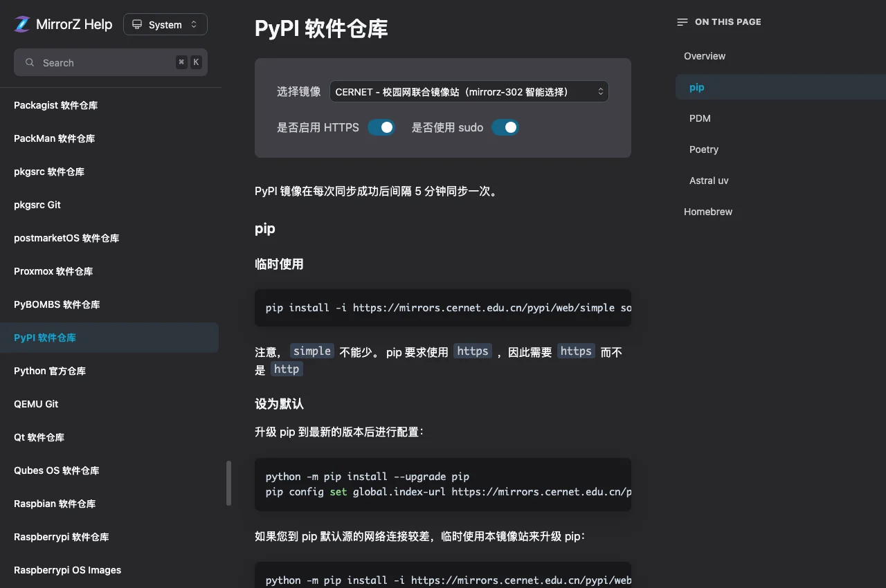Click the 设为默认 subheading
This screenshot has height=588, width=886.
tap(279, 404)
